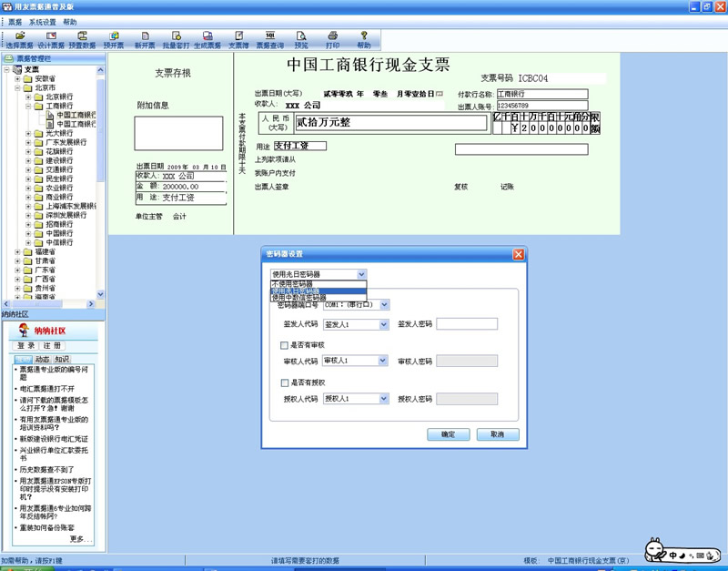728x571 pixels.
Task: Switch to the 动态 tab in community panel
Action: coord(42,359)
